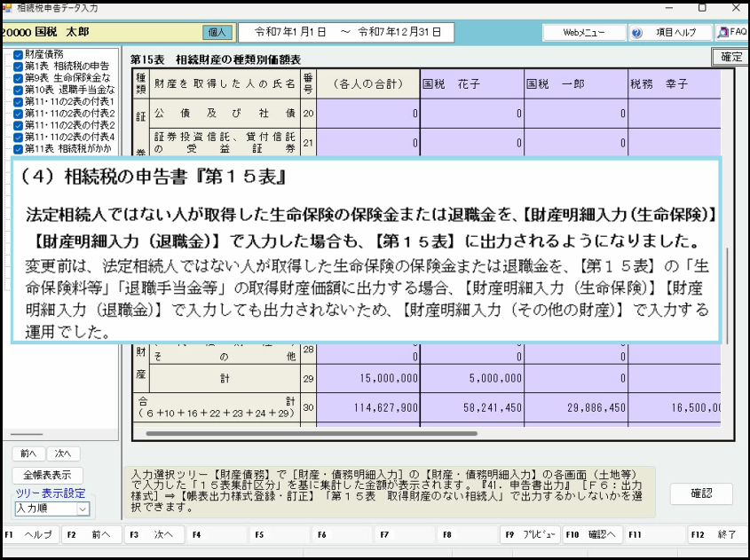
Task: Click the 29,886,450 cell in row 30
Action: pos(576,408)
